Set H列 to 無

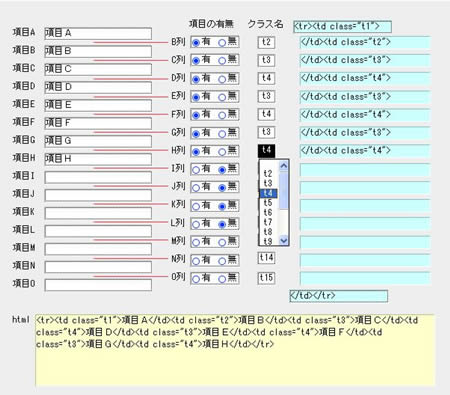click(222, 152)
